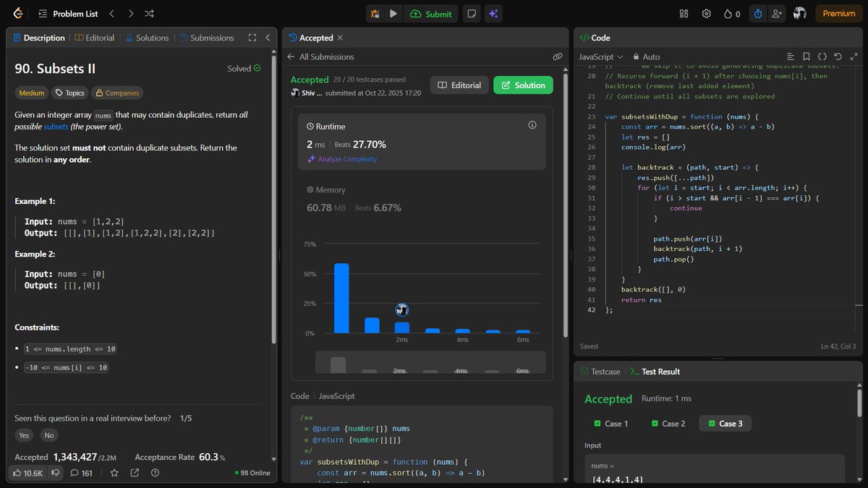Open the Solutions tab
Screen dimensions: 868x488
[147, 38]
